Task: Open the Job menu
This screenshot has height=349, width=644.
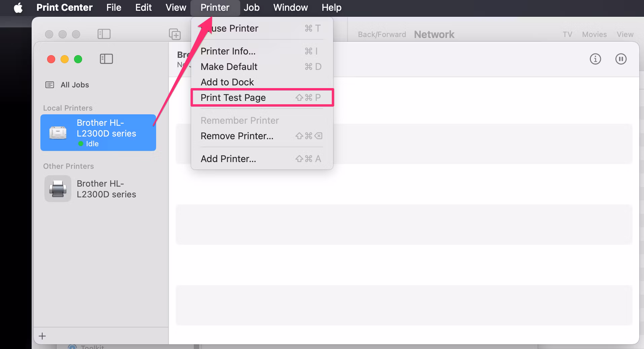Action: [x=252, y=7]
